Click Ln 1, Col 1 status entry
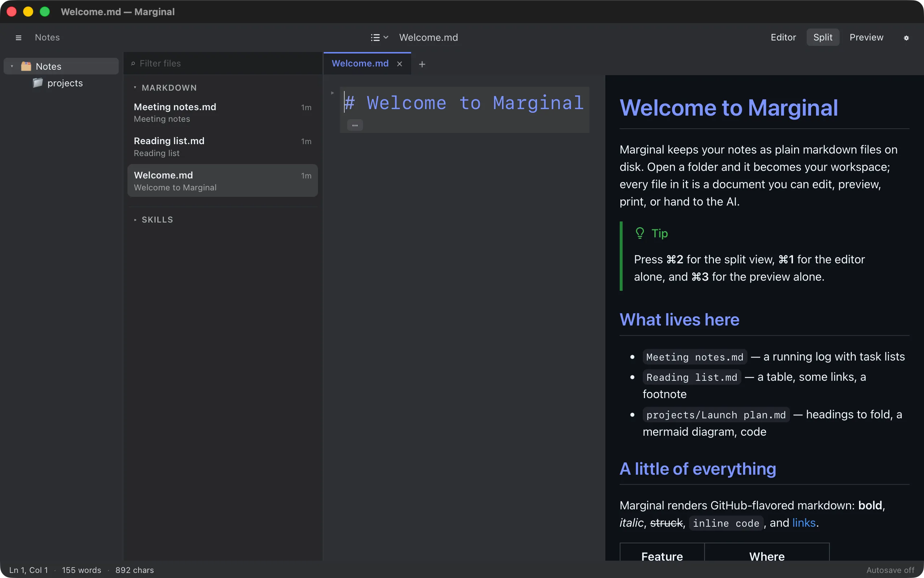Screen dimensions: 924x578 click(29, 570)
